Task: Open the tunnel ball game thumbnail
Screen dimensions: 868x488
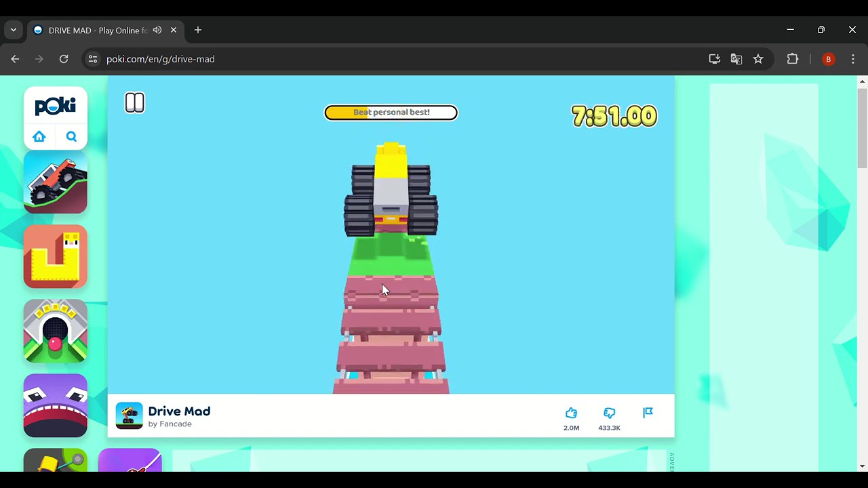Action: coord(56,331)
